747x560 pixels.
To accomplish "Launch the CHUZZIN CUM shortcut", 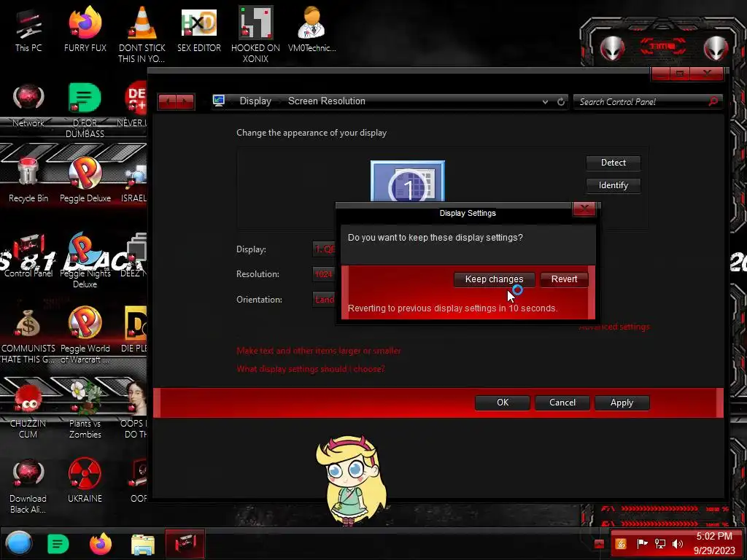I will click(x=28, y=411).
